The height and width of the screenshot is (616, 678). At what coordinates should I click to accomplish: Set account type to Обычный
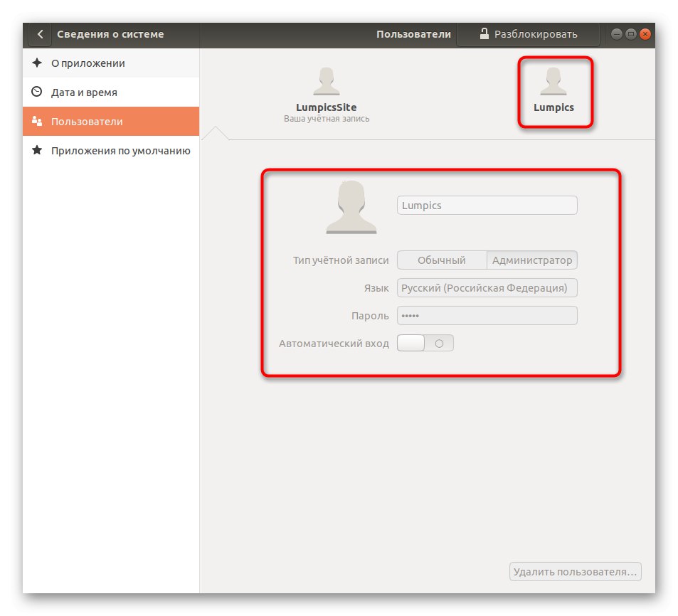click(x=442, y=260)
